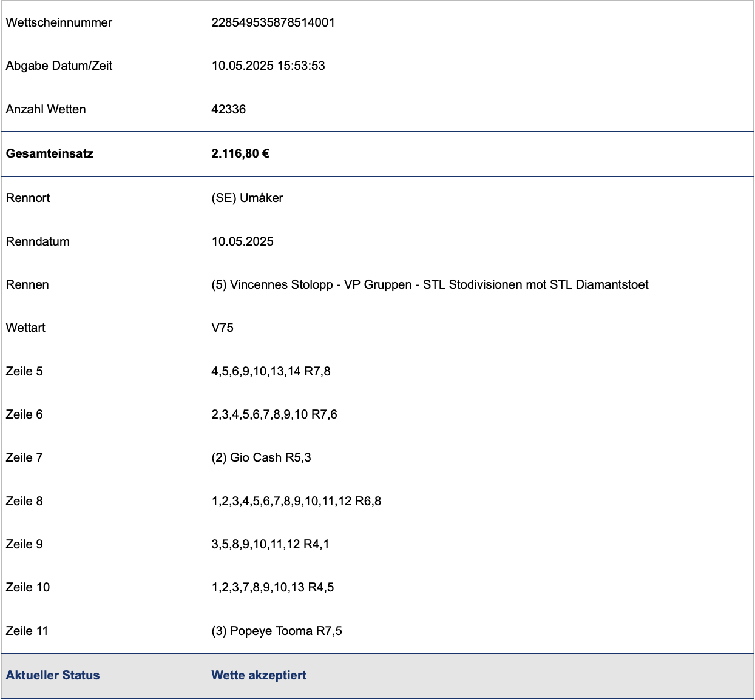Select the Zeile 9 label
This screenshot has height=700, width=755.
tap(24, 544)
